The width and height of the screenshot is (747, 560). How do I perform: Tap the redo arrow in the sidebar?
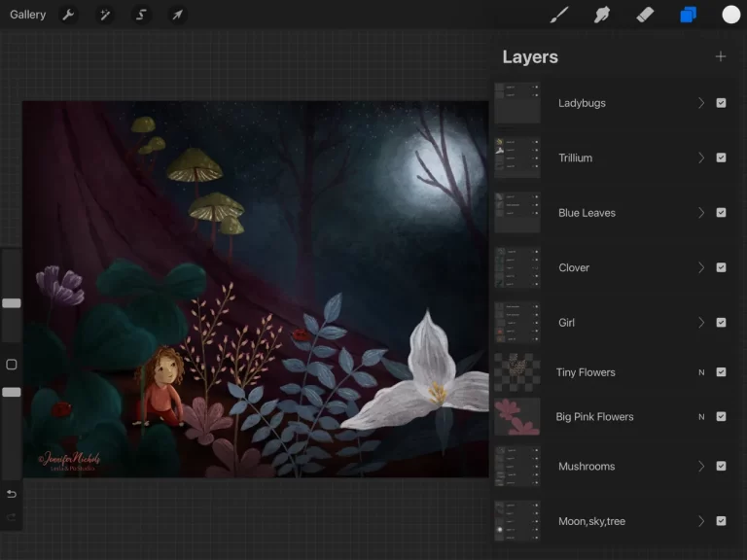[12, 517]
